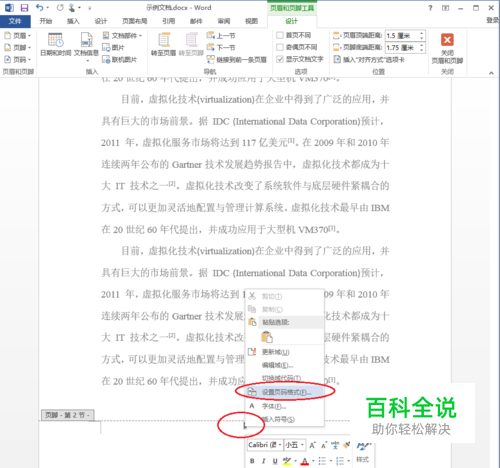Click Bold icon in mini toolbar
The height and width of the screenshot is (468, 500).
[x=252, y=461]
